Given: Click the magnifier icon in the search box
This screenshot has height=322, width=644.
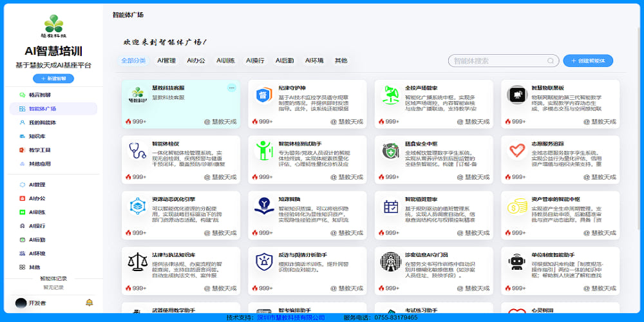Looking at the screenshot, I should tap(551, 61).
